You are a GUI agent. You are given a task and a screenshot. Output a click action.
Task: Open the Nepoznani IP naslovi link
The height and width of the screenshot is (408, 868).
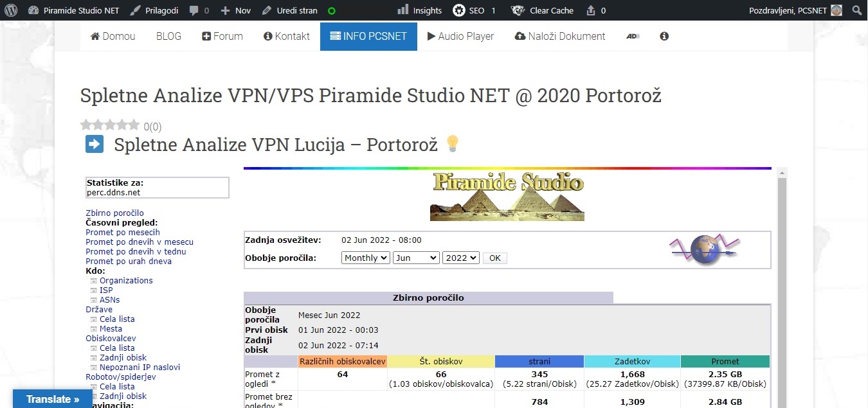point(140,368)
